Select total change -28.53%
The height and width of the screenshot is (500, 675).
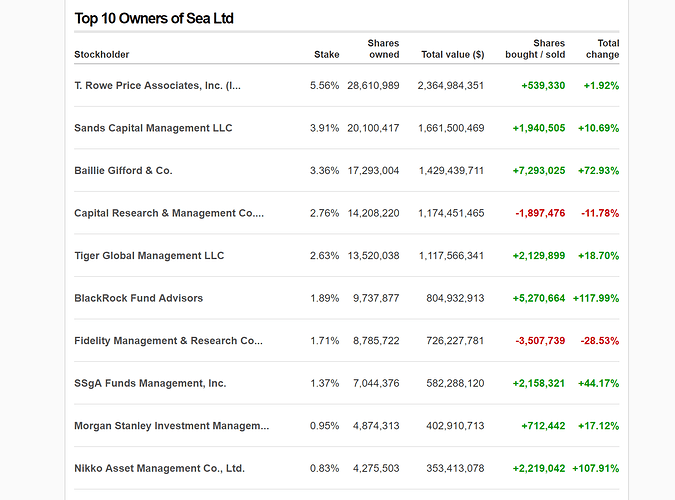(x=600, y=341)
